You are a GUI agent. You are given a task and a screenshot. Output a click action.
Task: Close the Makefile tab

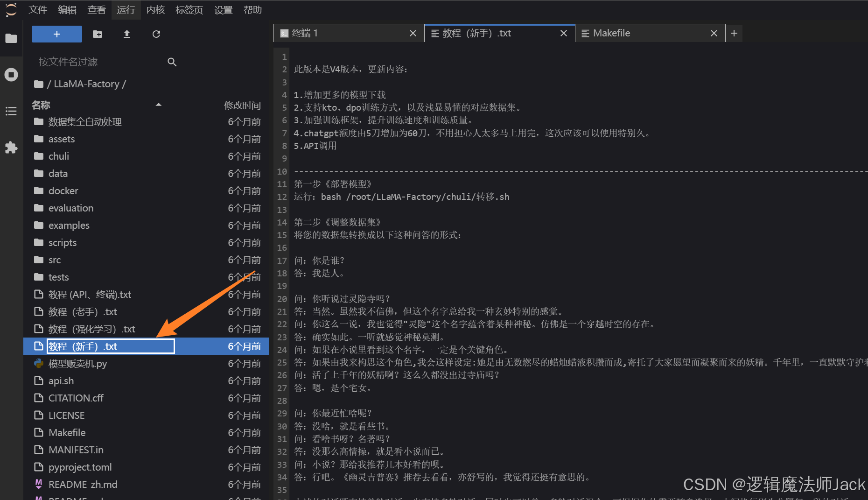coord(714,33)
